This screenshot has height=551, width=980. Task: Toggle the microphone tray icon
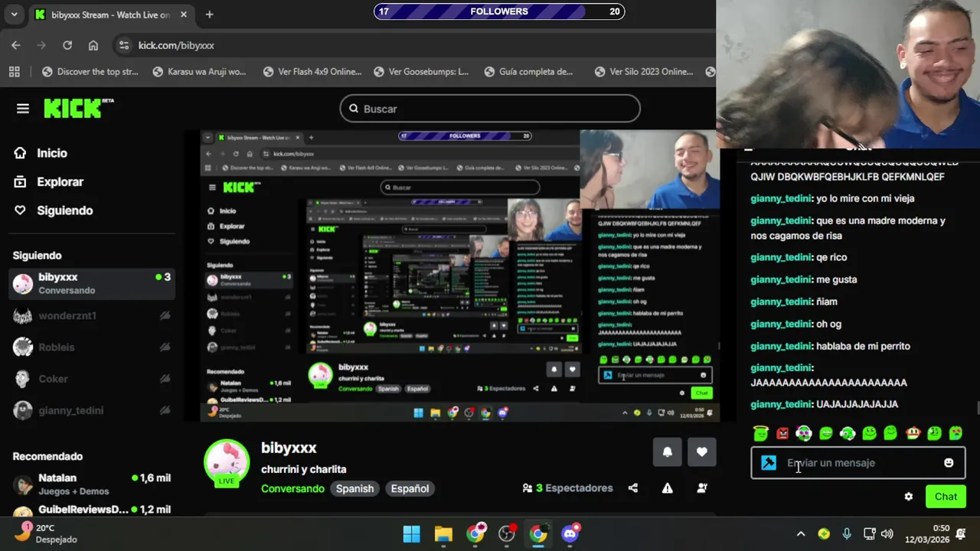tap(847, 534)
